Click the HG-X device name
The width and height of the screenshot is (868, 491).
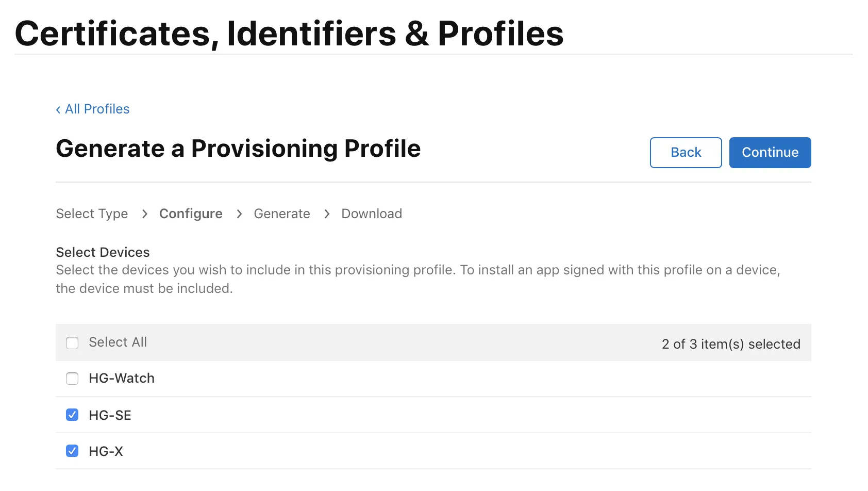click(x=106, y=451)
